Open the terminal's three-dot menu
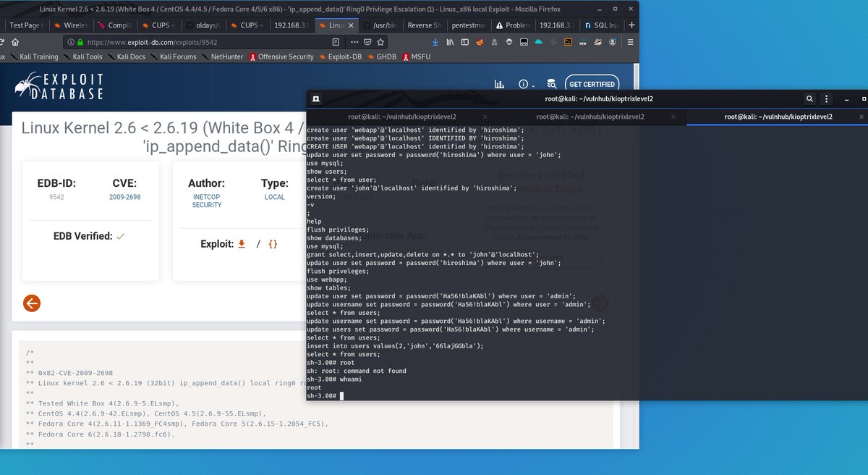The height and width of the screenshot is (475, 868). 827,98
